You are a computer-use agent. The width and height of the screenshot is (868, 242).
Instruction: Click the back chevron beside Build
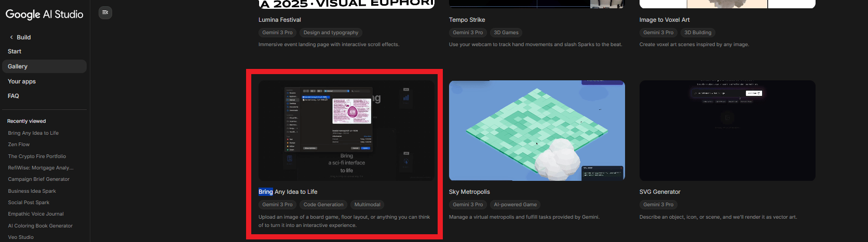(x=11, y=37)
